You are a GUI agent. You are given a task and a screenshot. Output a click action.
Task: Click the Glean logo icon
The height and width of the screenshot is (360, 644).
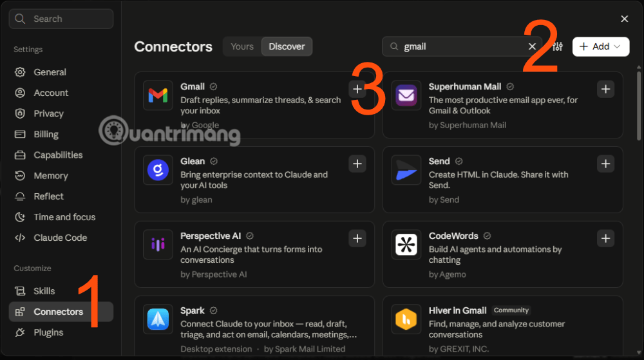[158, 170]
